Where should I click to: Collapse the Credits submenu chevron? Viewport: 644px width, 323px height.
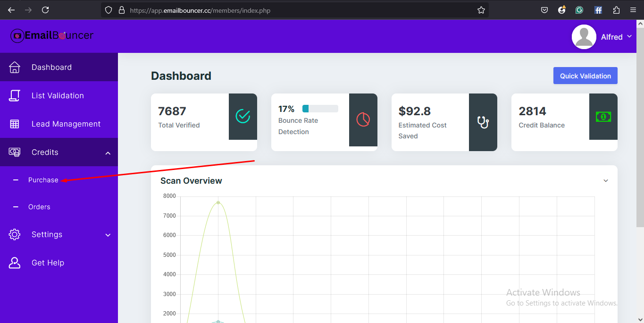click(108, 153)
